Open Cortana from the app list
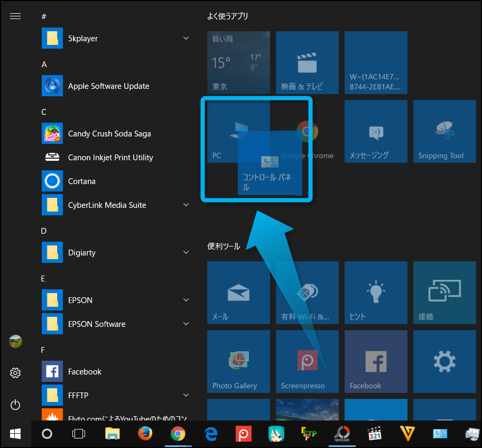The image size is (482, 448). pos(82,181)
